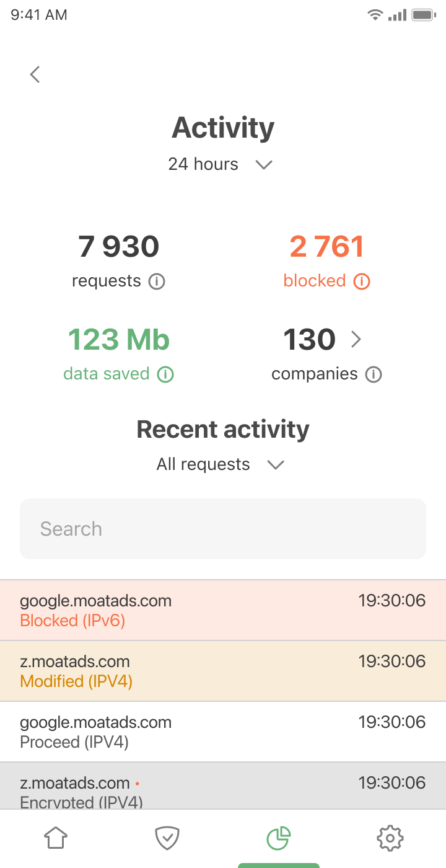Open the Protection shield tab
Image resolution: width=446 pixels, height=868 pixels.
[167, 838]
